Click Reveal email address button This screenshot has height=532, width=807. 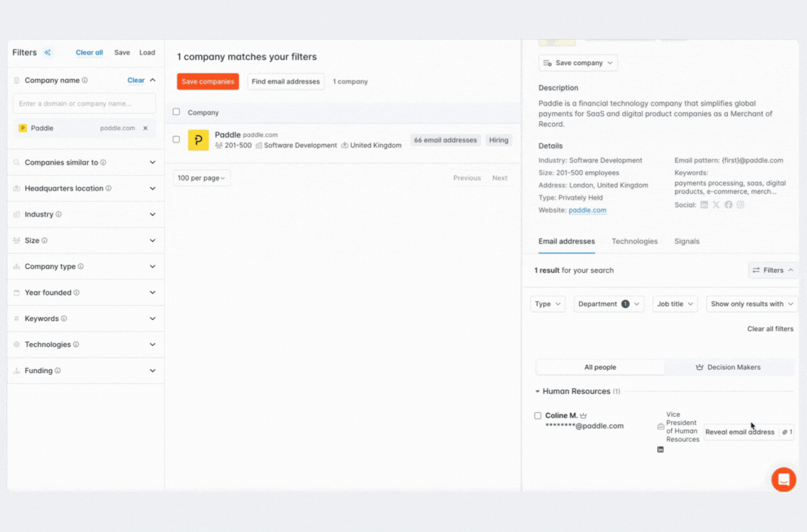tap(749, 432)
